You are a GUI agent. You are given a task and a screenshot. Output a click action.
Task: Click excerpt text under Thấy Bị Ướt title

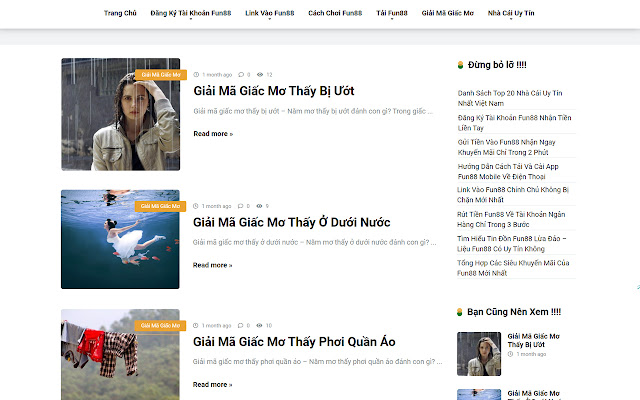(x=313, y=111)
